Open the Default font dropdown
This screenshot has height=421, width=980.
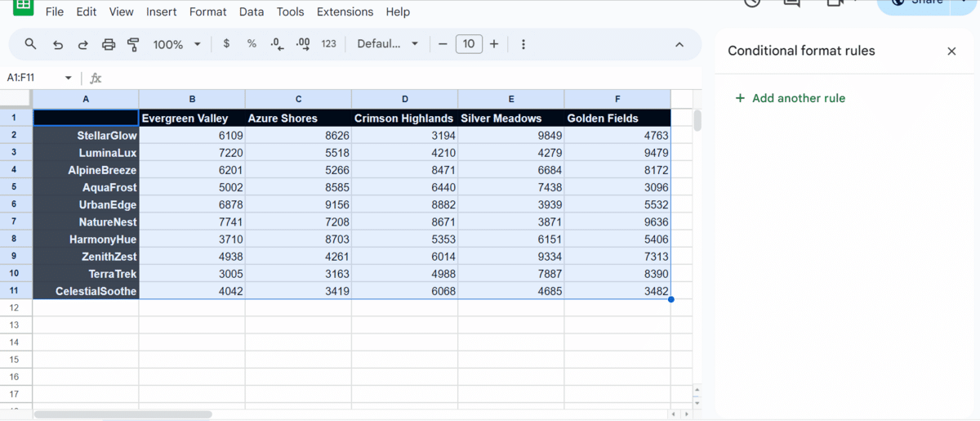click(x=388, y=44)
